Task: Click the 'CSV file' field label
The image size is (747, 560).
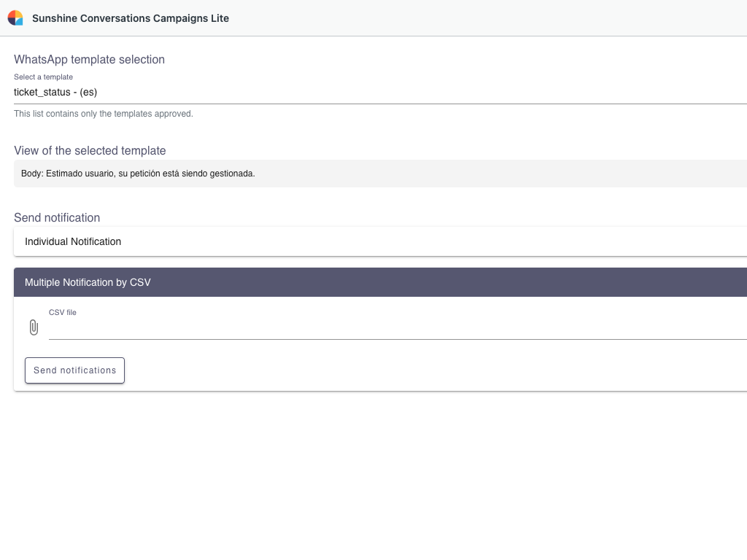Action: click(x=63, y=312)
